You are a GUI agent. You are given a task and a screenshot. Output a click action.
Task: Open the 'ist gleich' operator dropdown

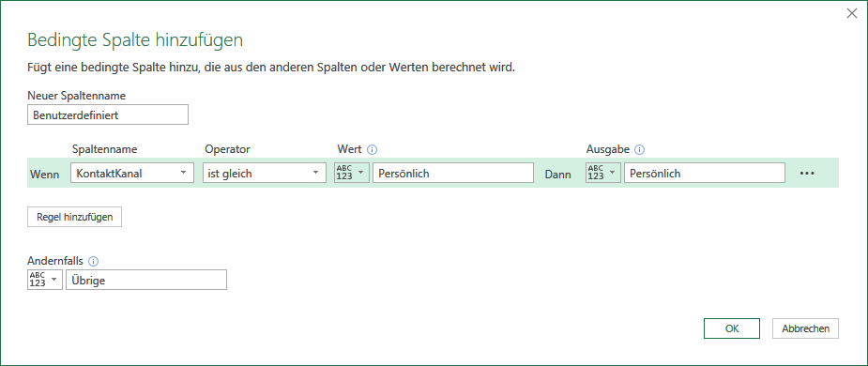click(x=264, y=173)
